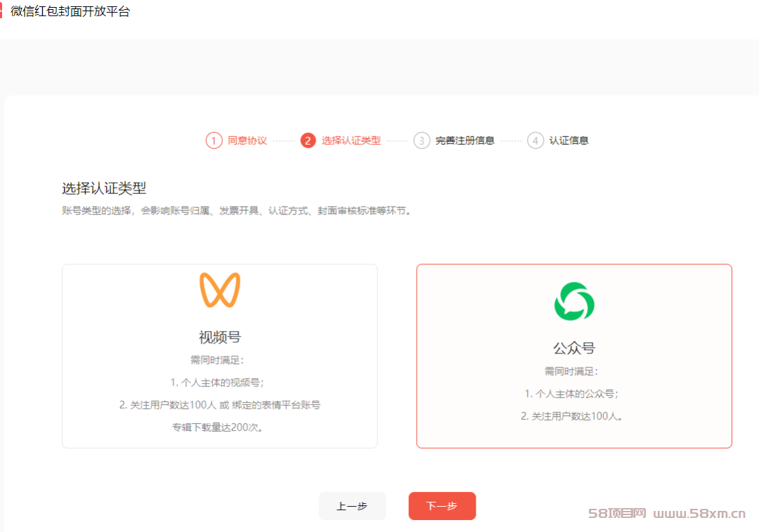759x532 pixels.
Task: Open the 同意协议 step label
Action: (247, 141)
